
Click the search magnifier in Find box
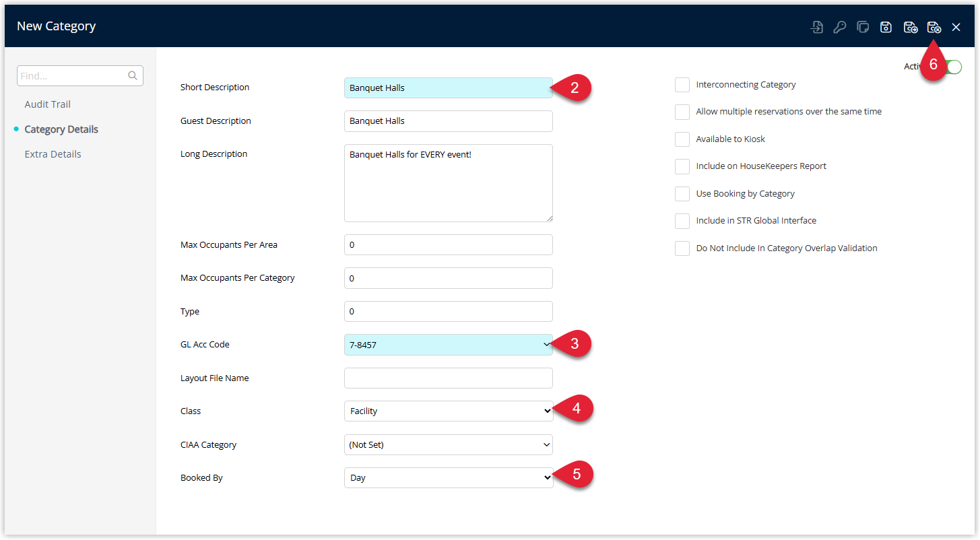coord(133,76)
